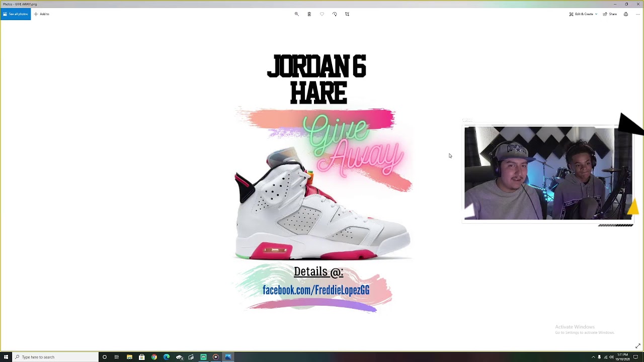Open Microsoft Store from taskbar
This screenshot has width=644, height=362.
142,357
